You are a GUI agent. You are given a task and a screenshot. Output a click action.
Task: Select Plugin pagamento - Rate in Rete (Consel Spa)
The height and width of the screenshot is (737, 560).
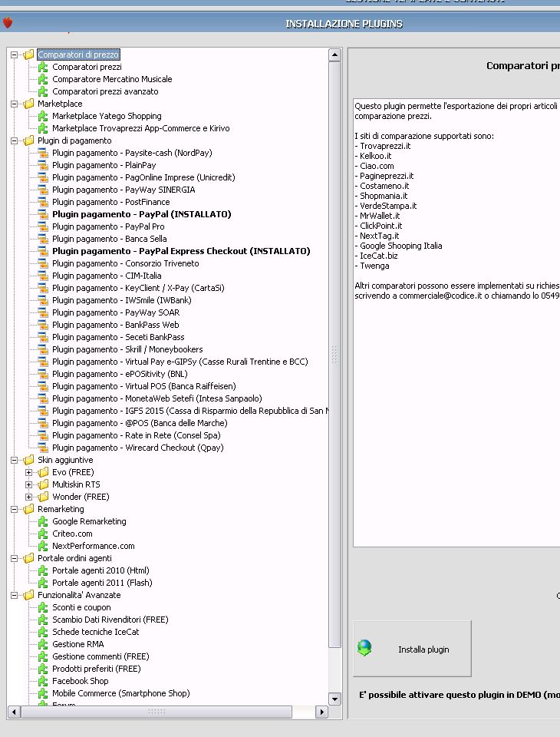pos(137,435)
